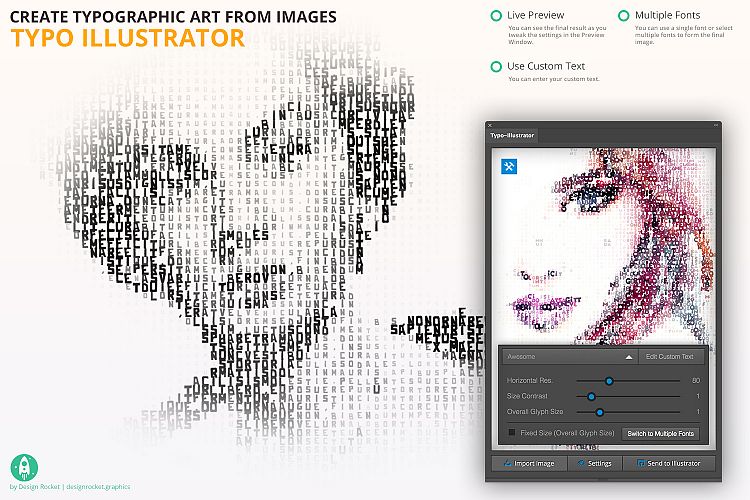Click the Send to Illustrator button's icon
The height and width of the screenshot is (500, 750).
[x=640, y=463]
